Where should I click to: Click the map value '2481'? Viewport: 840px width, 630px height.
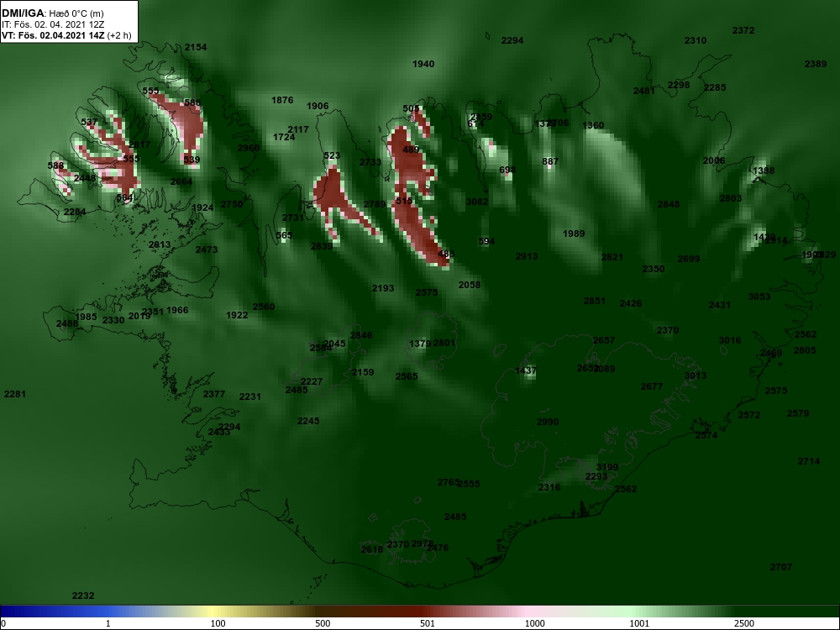[644, 91]
